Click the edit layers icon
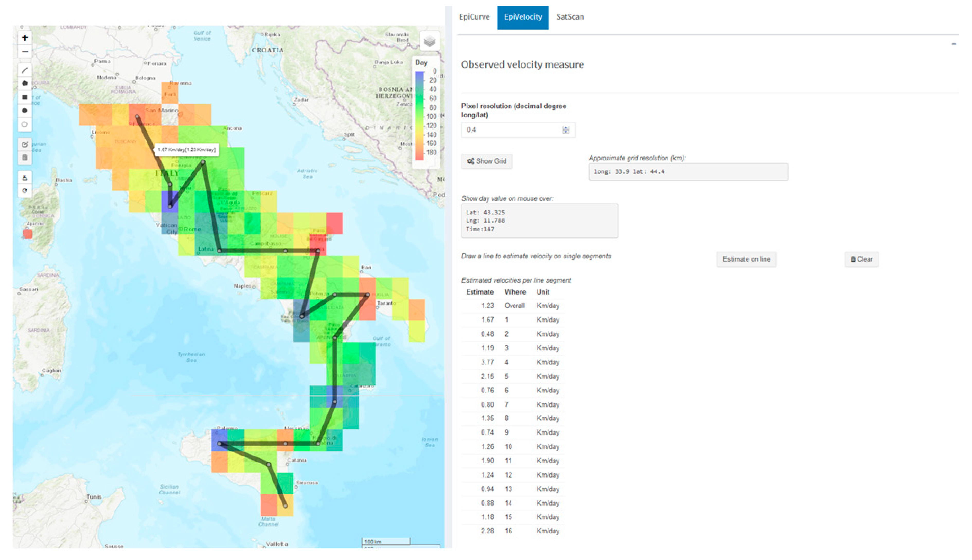Viewport: 972px width, 560px height. (25, 144)
